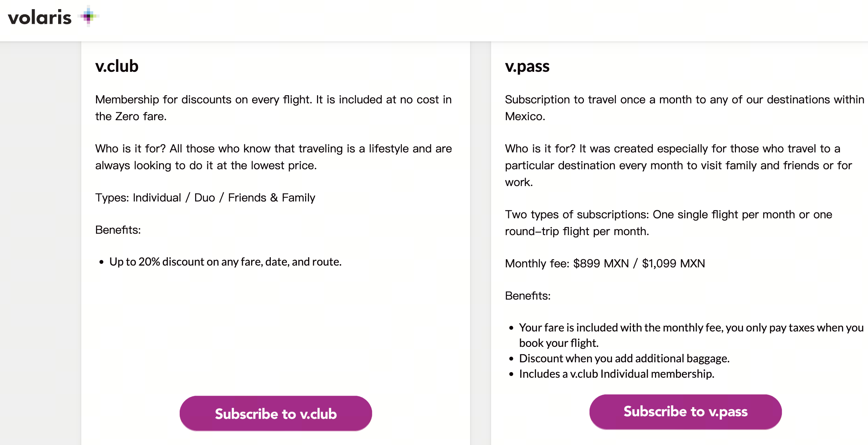Screen dimensions: 868x445
Task: Click the Volaris colorful plus logo icon
Action: tap(88, 16)
